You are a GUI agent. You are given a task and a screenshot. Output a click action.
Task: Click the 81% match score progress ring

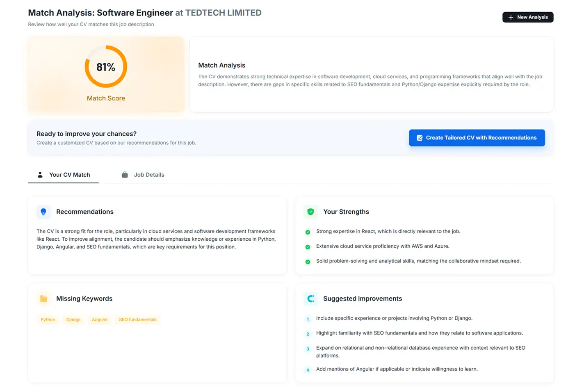(106, 67)
